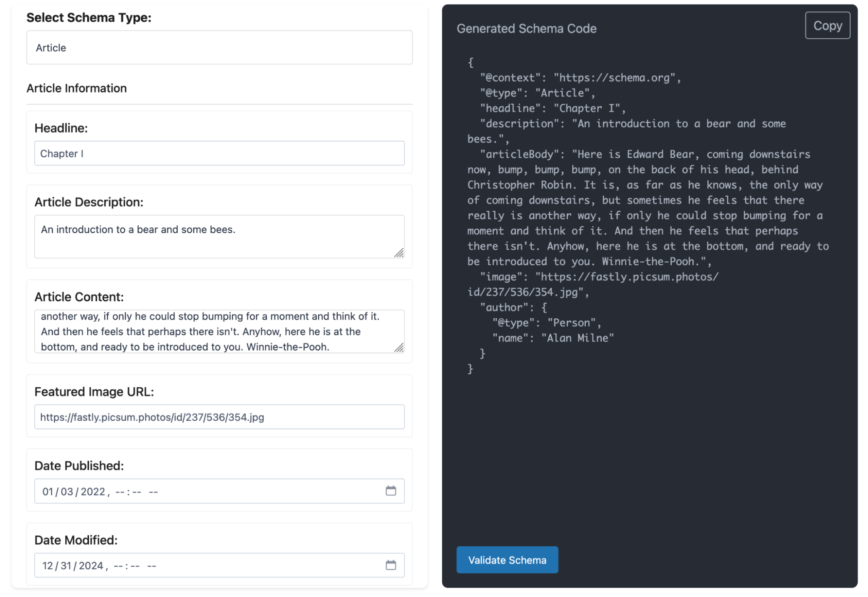868x597 pixels.
Task: Click into the Article Description textarea
Action: click(x=219, y=237)
